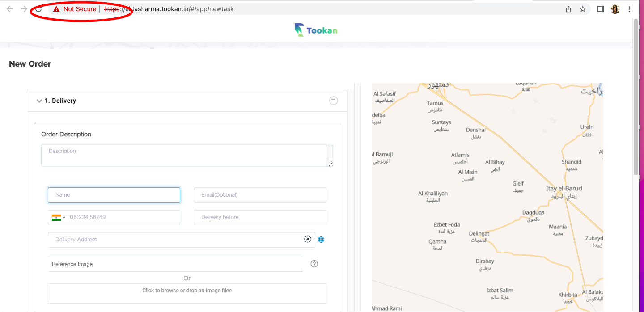Click 'Al Khaliliyah' on the map
Image resolution: width=644 pixels, height=312 pixels.
[433, 194]
